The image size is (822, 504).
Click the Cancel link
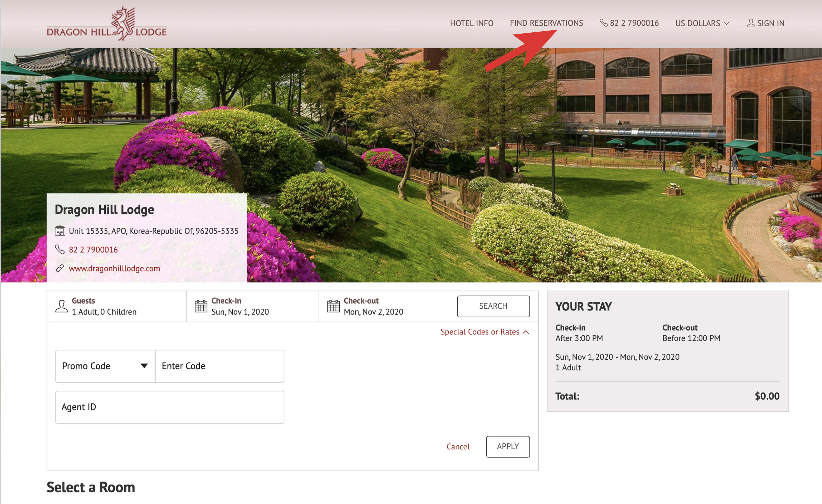(458, 446)
